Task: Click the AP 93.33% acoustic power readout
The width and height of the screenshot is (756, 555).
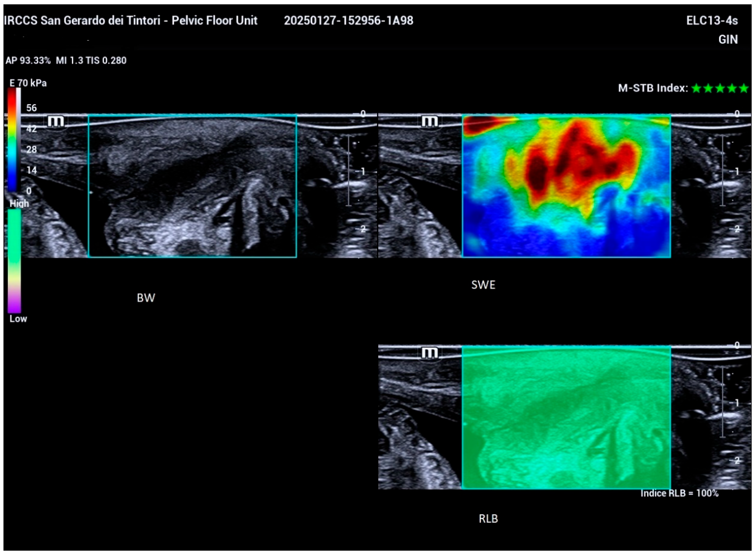Action: [28, 61]
